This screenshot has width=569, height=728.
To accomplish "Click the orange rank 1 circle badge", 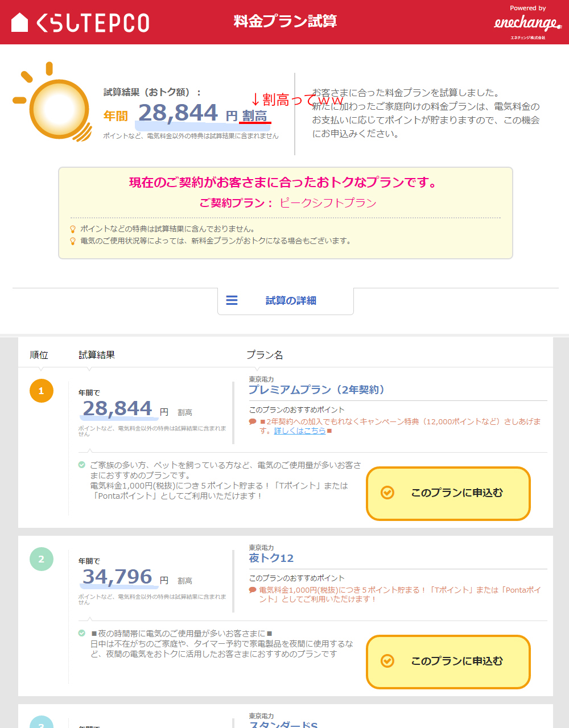I will click(41, 391).
